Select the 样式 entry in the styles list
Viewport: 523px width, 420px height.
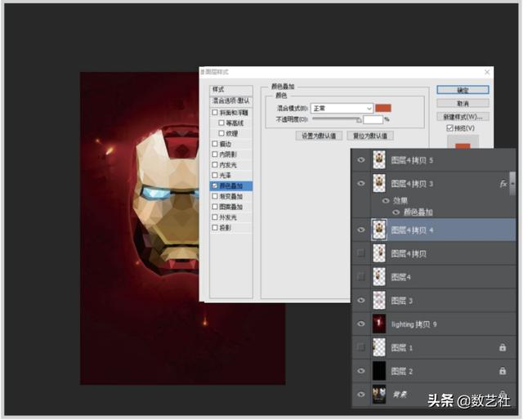click(230, 90)
